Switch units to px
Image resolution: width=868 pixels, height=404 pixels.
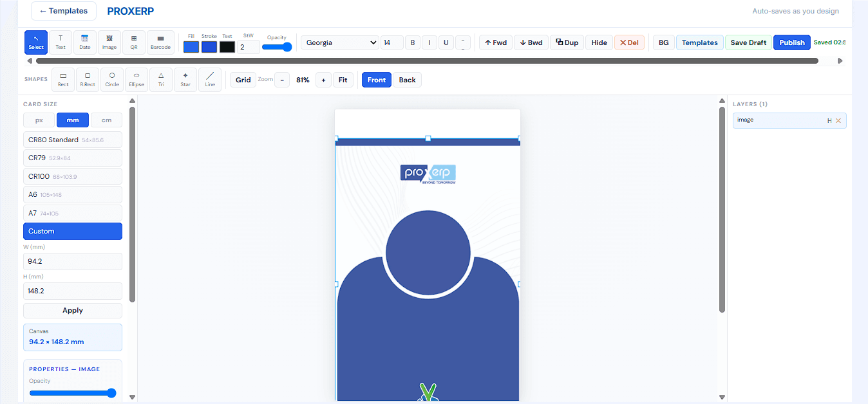[x=39, y=120]
